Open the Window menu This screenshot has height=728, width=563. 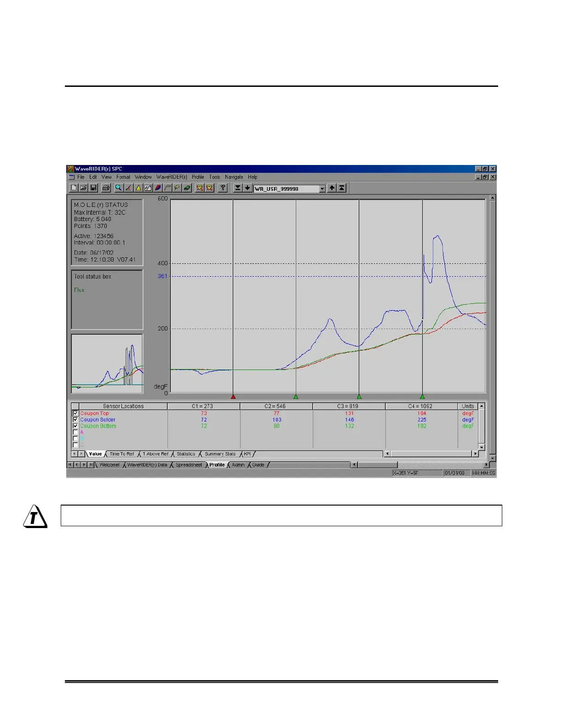(x=143, y=177)
